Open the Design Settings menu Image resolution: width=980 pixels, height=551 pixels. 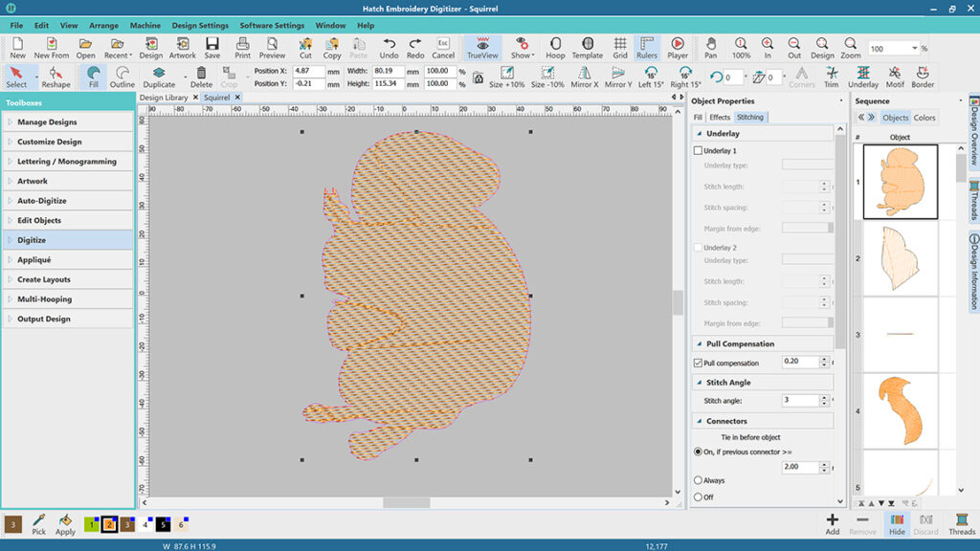pyautogui.click(x=200, y=25)
